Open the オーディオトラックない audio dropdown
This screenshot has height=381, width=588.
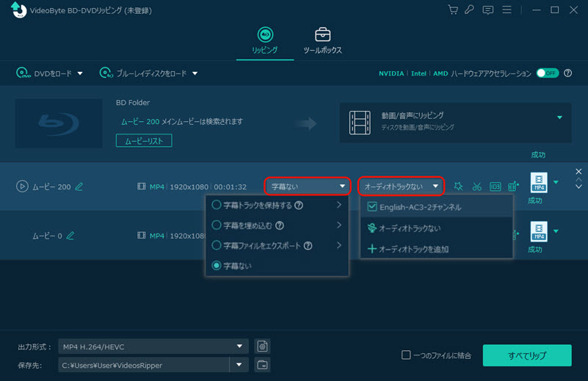402,186
